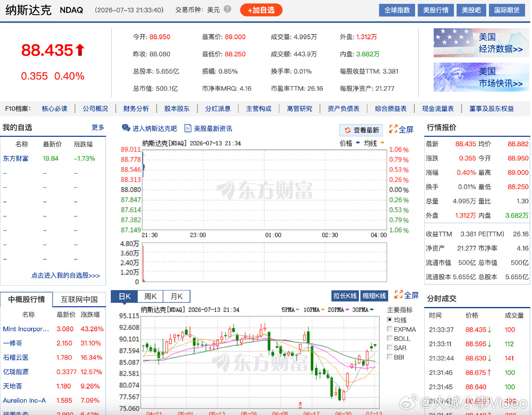Click current price 88.435 at top left
Viewport: 532px width, 415px height.
[x=47, y=50]
